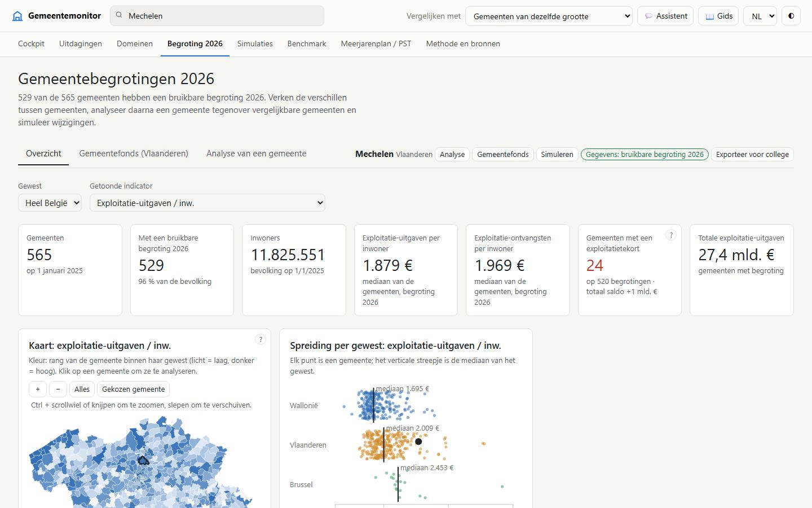
Task: Click the black Mechelen dot in Vlaanderen row
Action: [x=418, y=441]
